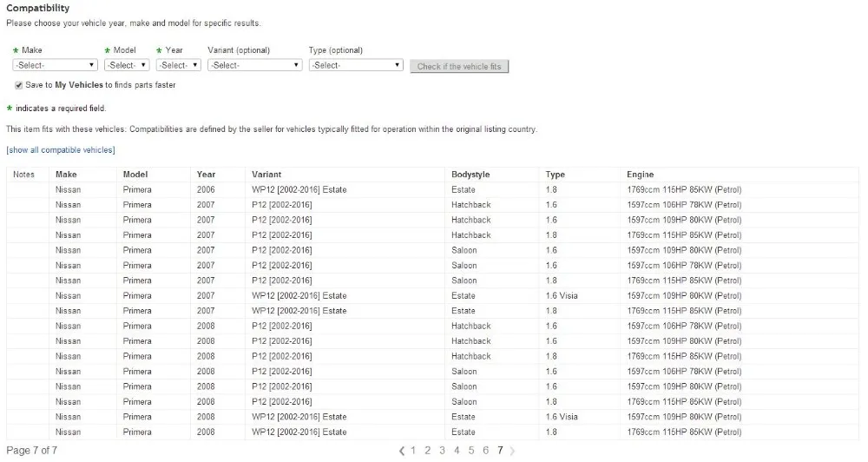
Task: Click 'indicates a required field' note
Action: [61, 109]
